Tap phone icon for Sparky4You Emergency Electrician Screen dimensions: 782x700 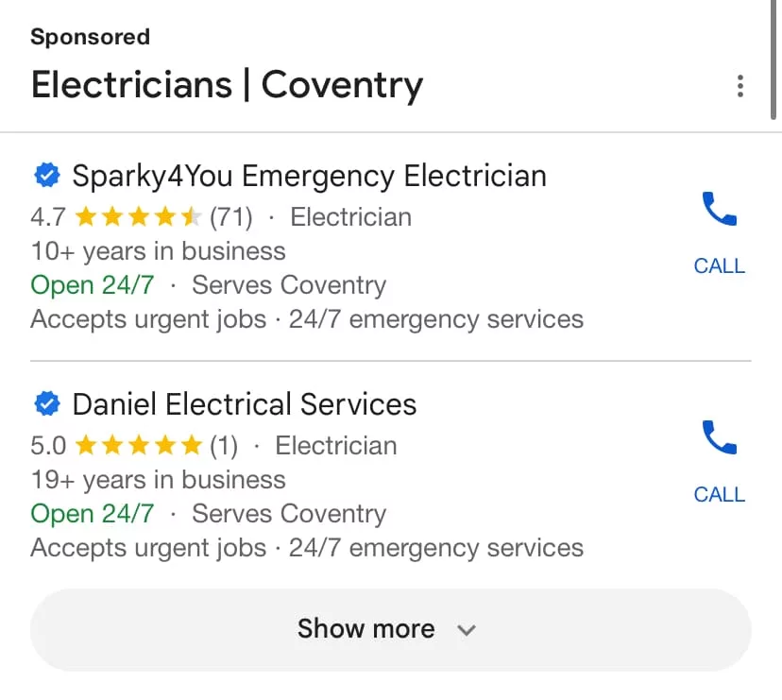pyautogui.click(x=719, y=209)
